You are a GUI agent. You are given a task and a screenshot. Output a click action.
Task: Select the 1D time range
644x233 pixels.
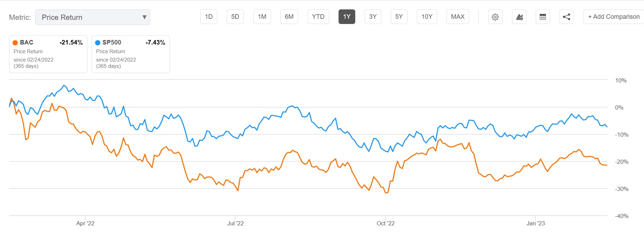209,17
